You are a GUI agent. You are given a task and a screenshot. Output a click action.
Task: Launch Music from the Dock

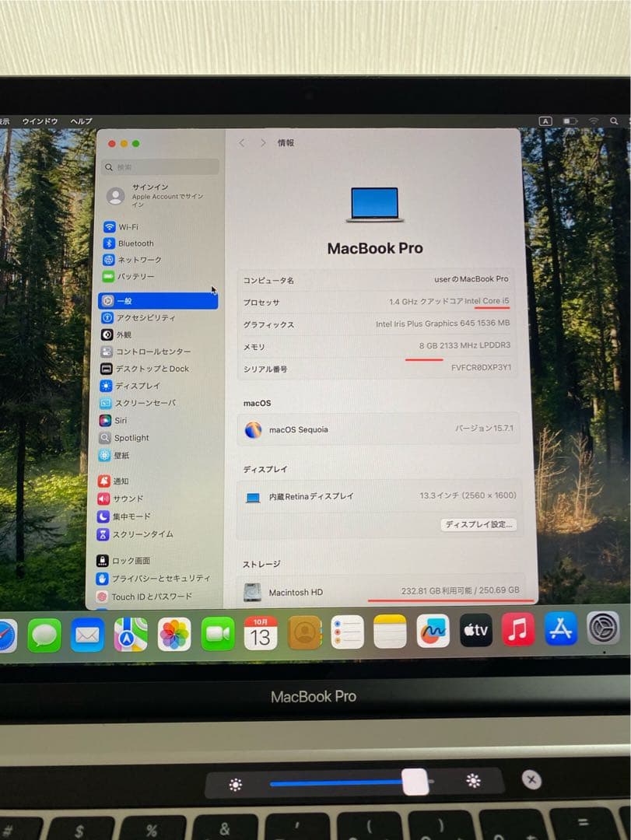(518, 632)
